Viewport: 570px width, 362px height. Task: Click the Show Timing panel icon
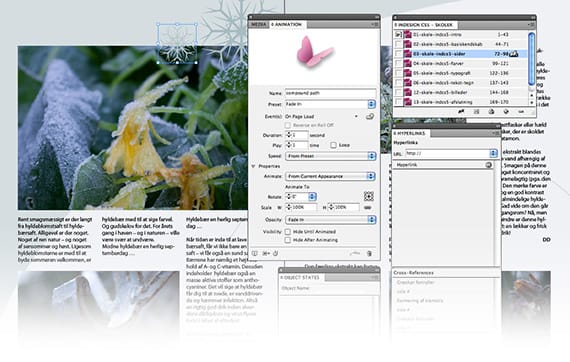coord(276,253)
